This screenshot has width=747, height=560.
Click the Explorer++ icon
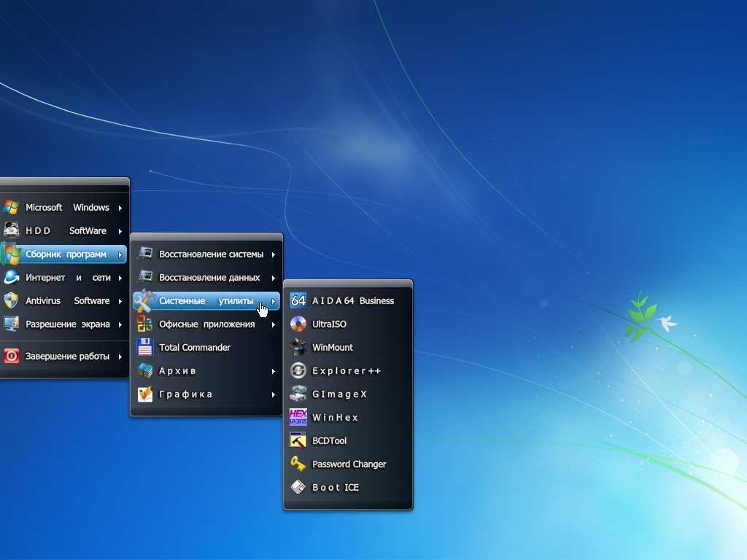[298, 370]
